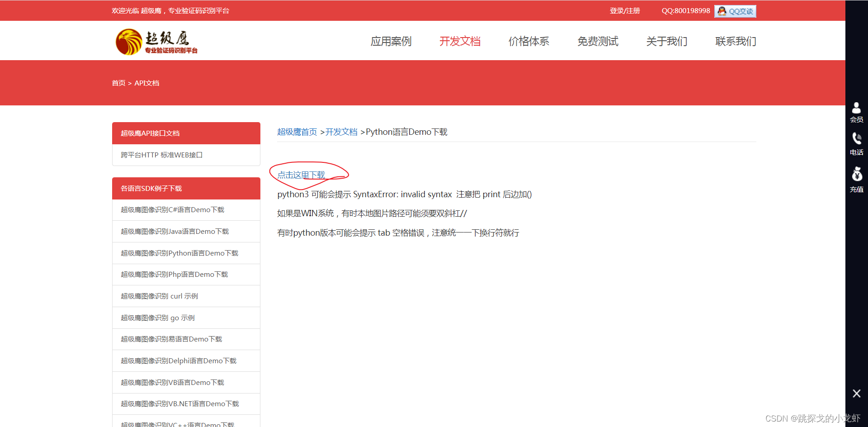Click the 超级鹰API接口文档 sidebar header

coord(186,133)
